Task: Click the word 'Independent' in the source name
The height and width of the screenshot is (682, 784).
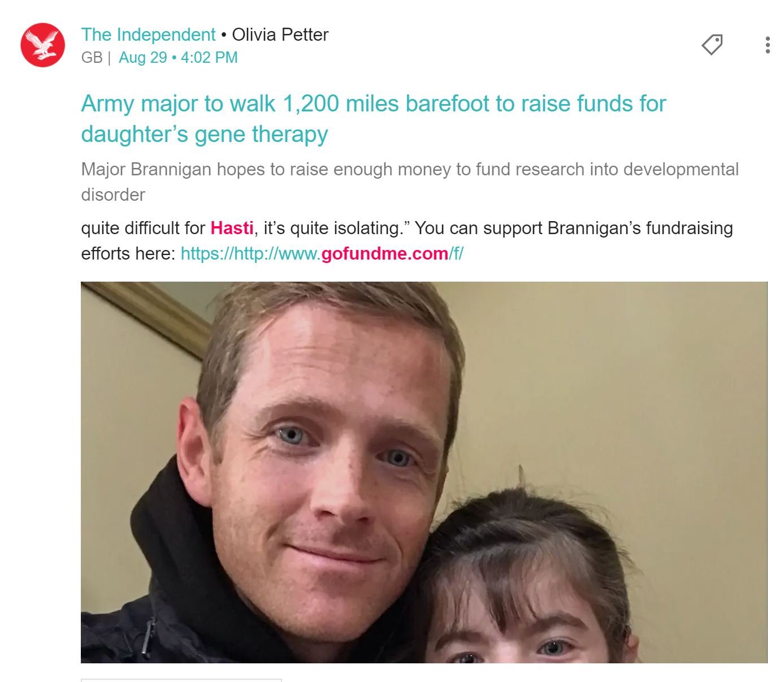Action: (166, 34)
